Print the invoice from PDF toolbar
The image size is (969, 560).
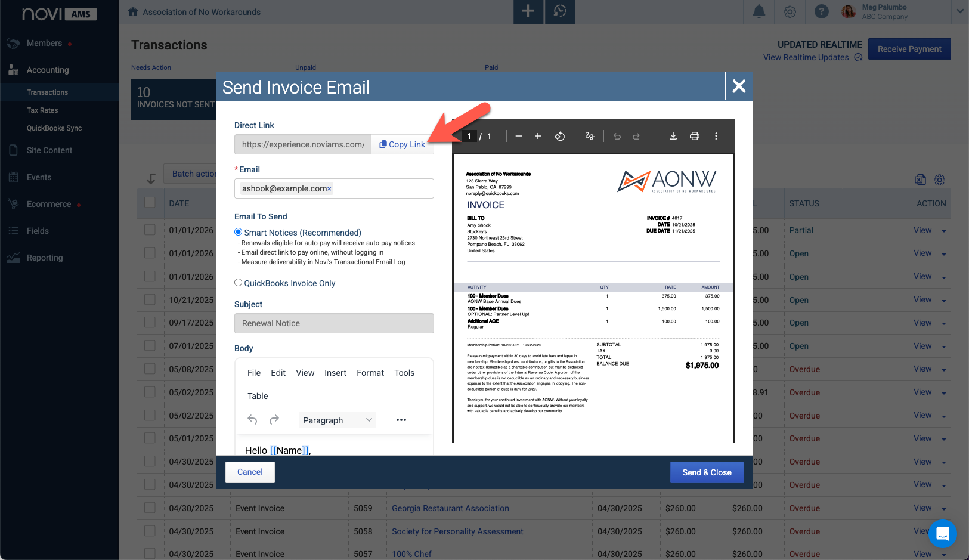pyautogui.click(x=695, y=136)
